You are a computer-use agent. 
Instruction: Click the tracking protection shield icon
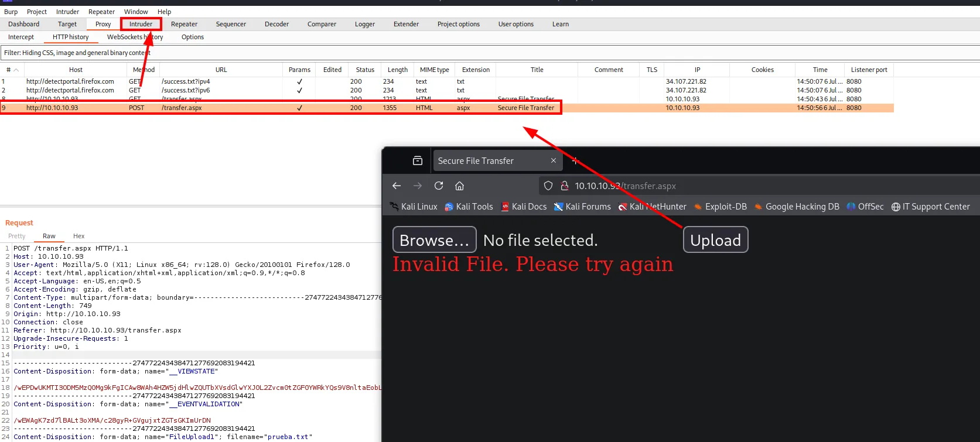pyautogui.click(x=548, y=186)
